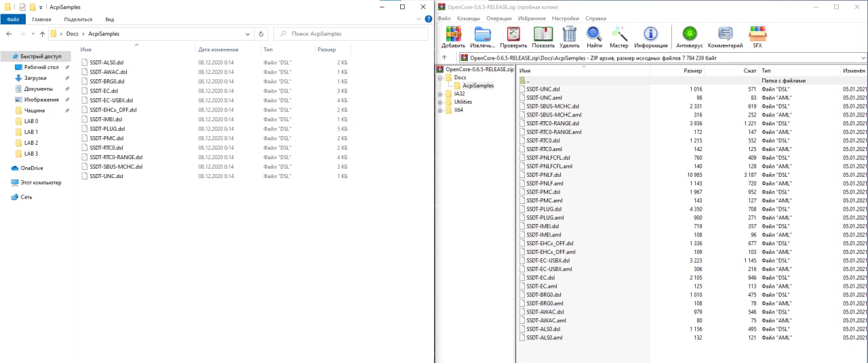The image size is (868, 363).
Task: Click the Найти magnifier icon in WinRAR
Action: [594, 34]
